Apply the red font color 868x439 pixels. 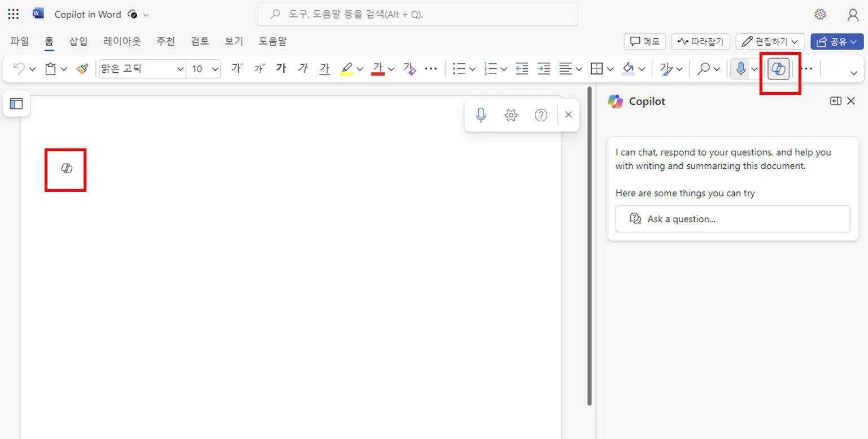[x=378, y=69]
